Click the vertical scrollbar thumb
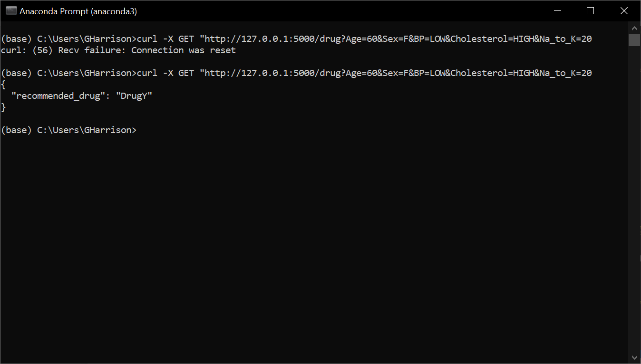The image size is (641, 364). click(634, 40)
